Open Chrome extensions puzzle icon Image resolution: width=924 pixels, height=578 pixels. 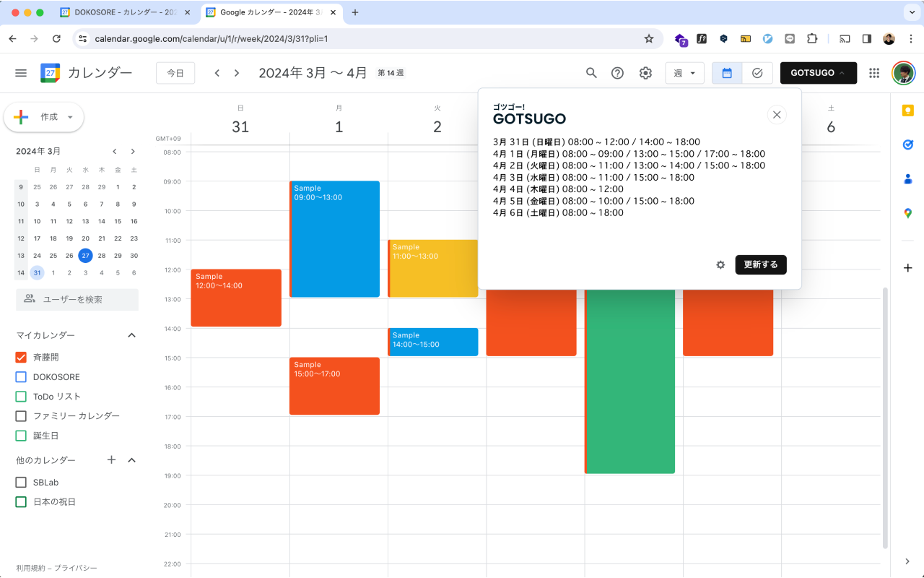(x=812, y=38)
